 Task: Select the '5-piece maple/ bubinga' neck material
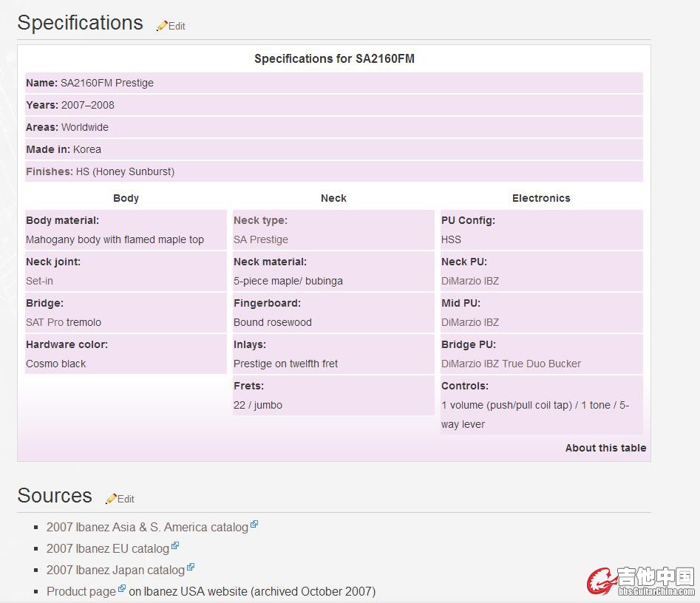point(288,281)
